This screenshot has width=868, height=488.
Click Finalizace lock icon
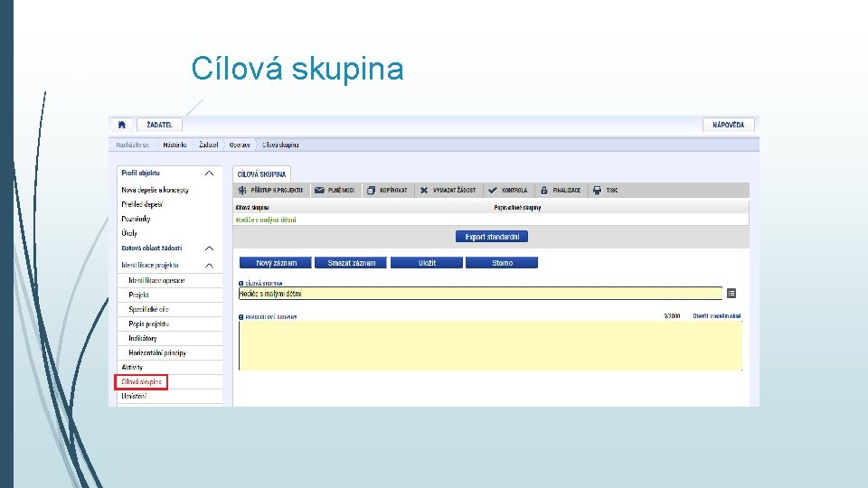[x=544, y=191]
